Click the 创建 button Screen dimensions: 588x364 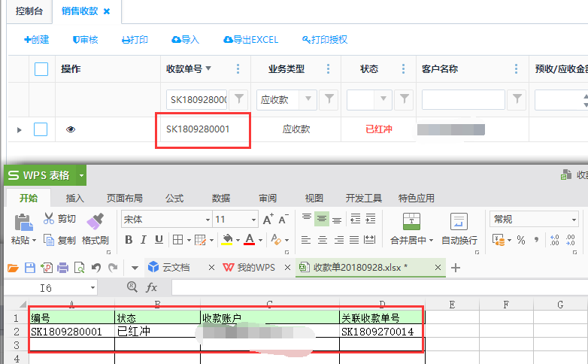36,40
